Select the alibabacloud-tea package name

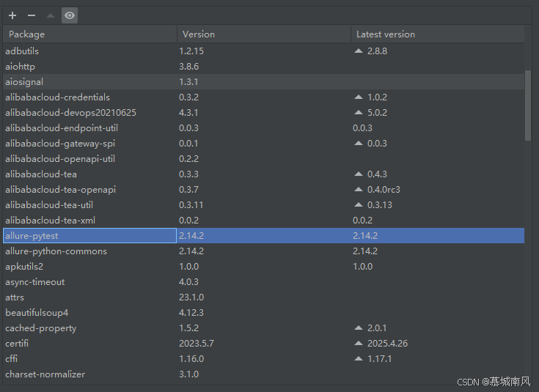coord(41,174)
